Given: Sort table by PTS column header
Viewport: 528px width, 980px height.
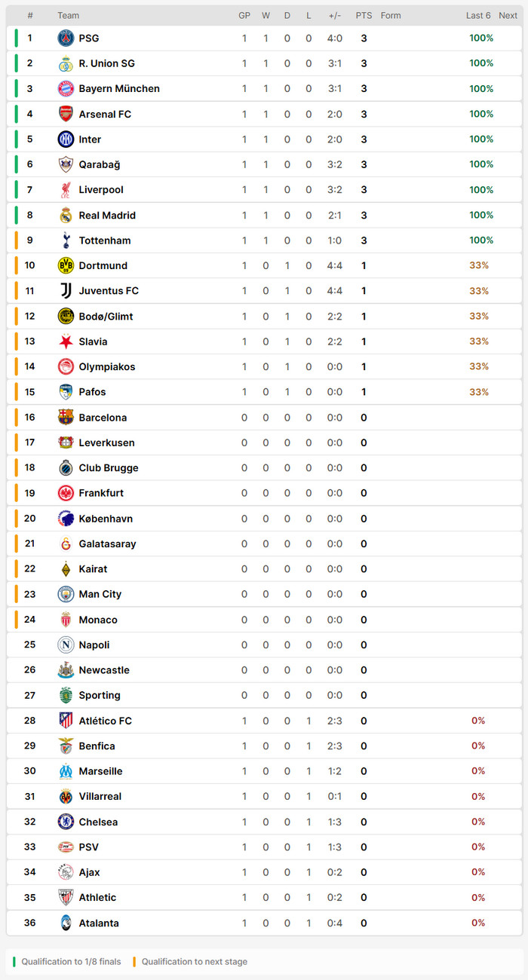Looking at the screenshot, I should (x=364, y=16).
